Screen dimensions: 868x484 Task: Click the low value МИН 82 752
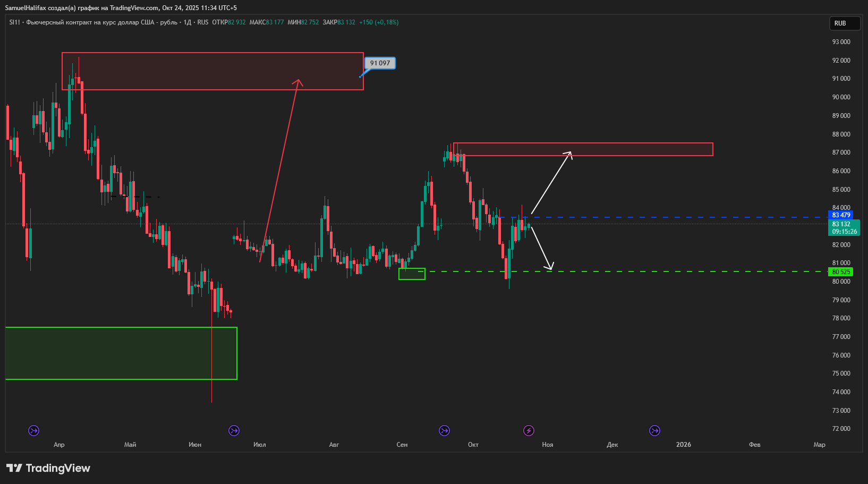click(303, 22)
